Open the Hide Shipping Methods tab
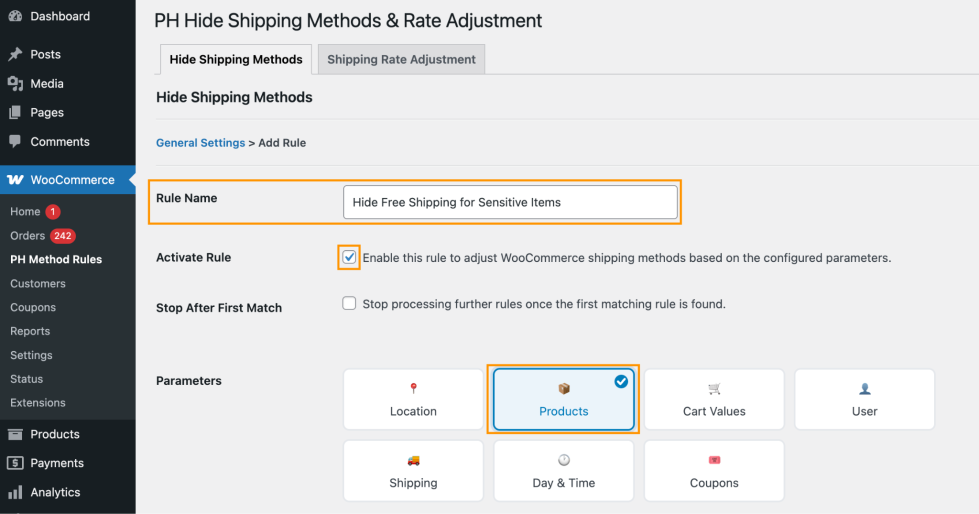The height and width of the screenshot is (514, 979). tap(236, 59)
